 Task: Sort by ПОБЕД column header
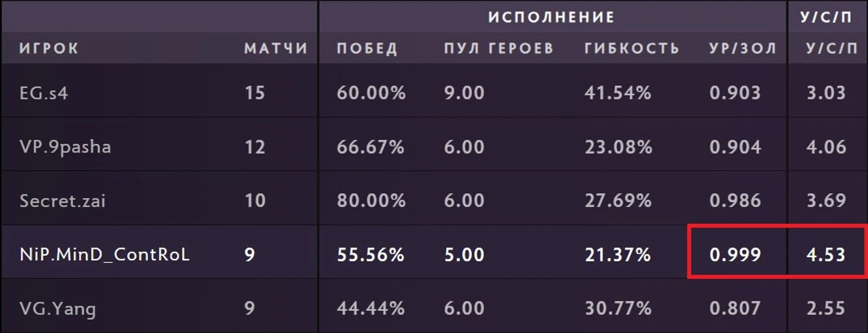367,49
